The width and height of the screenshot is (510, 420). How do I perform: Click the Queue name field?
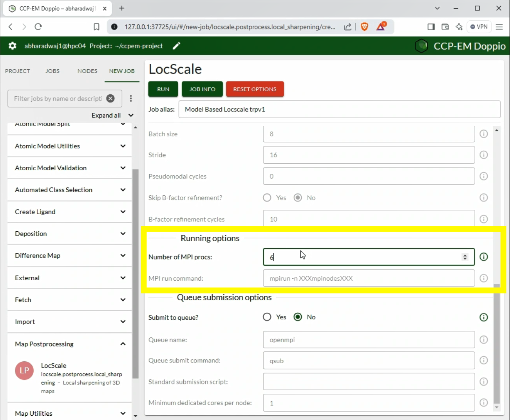pyautogui.click(x=369, y=339)
